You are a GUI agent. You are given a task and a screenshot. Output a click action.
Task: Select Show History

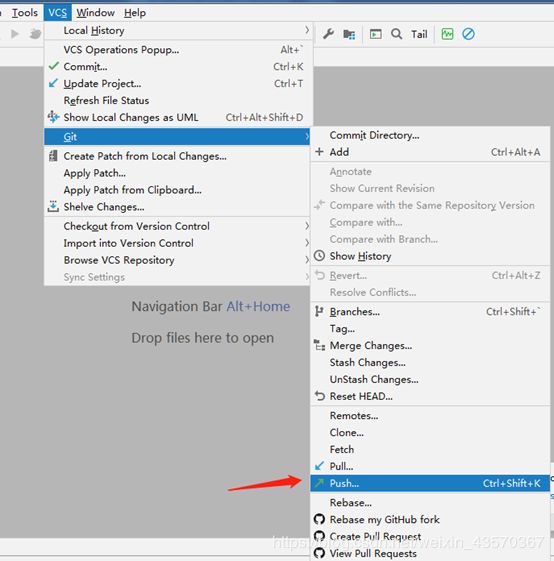tap(430, 256)
